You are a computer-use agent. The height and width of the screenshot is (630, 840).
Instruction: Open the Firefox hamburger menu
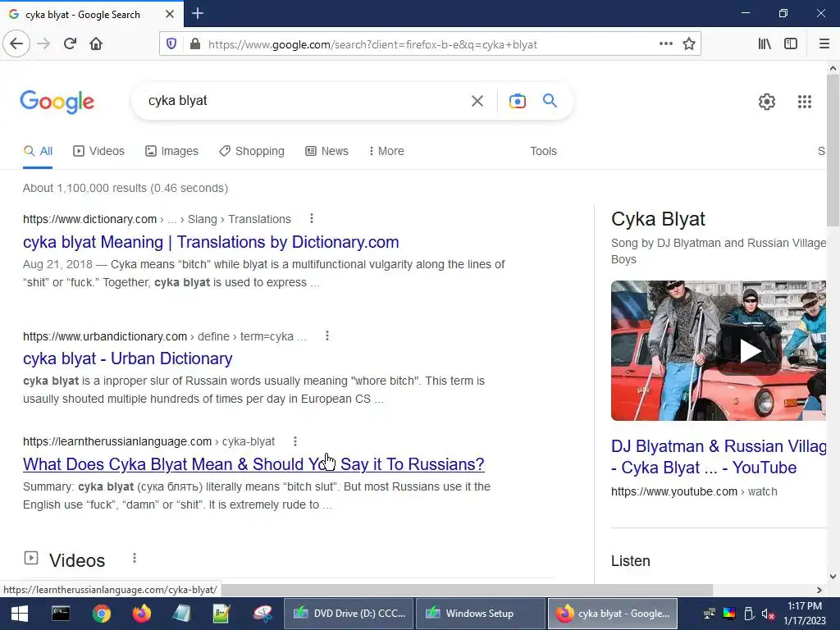[824, 44]
